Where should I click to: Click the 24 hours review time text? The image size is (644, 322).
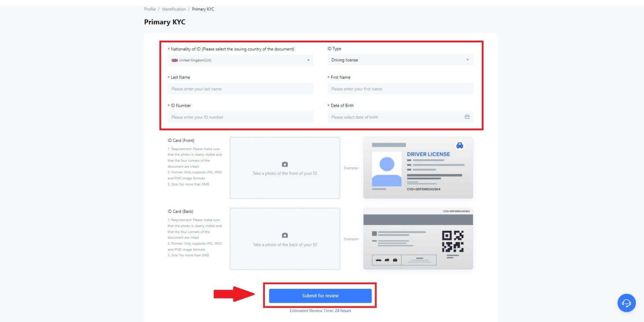click(343, 311)
